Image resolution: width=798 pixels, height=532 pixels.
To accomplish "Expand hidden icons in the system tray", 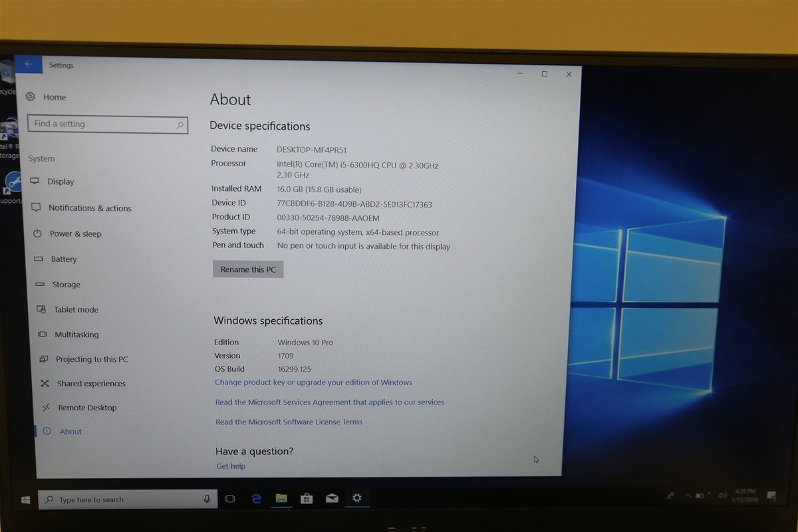I will pyautogui.click(x=688, y=495).
